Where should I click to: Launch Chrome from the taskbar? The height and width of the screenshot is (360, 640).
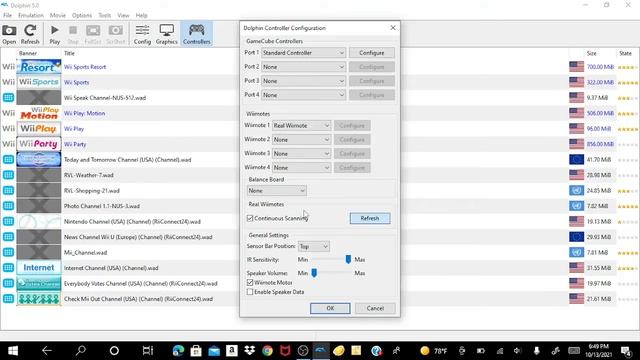267,351
